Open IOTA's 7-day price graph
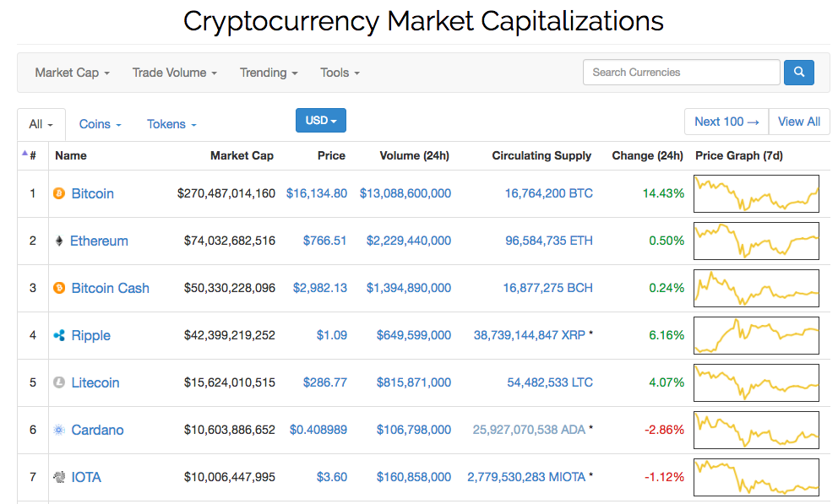The height and width of the screenshot is (504, 838). [x=756, y=477]
